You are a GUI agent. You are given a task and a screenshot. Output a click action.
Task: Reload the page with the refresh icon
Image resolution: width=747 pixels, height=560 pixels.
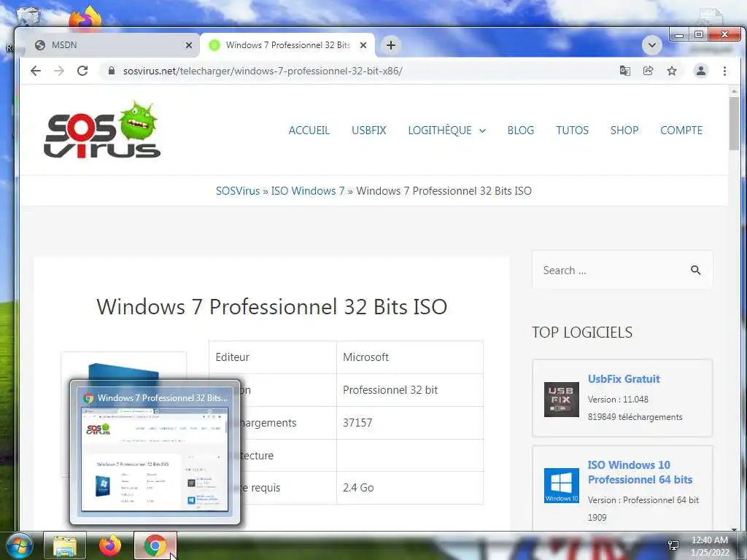click(x=82, y=71)
